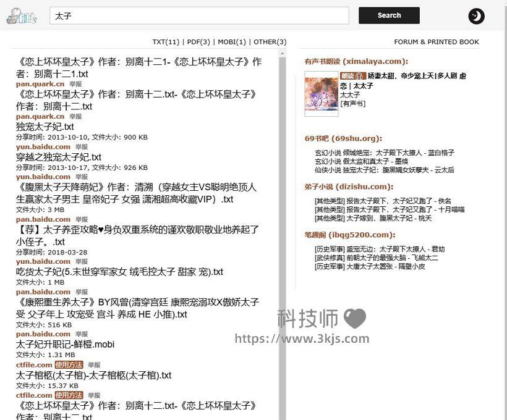Open 报告太子殿下，太子妃又跑了 - 十月喵喵

(390, 209)
